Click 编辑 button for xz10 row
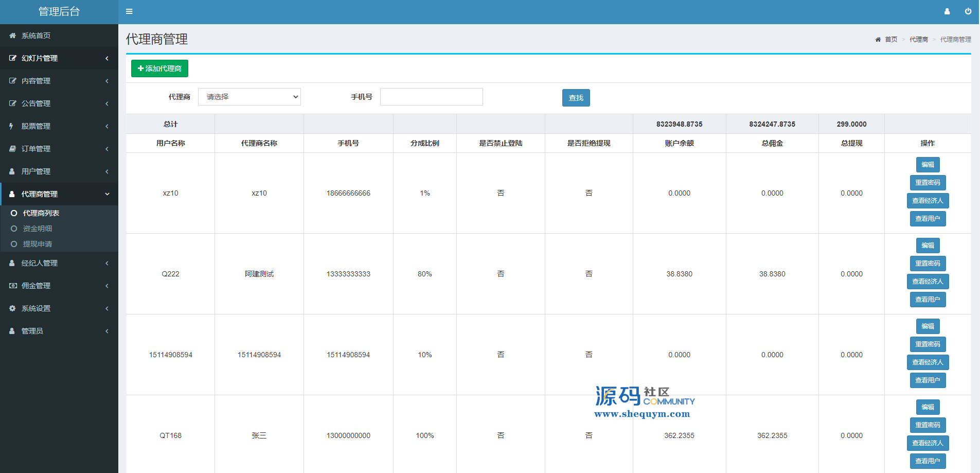Screen dimensions: 980x473 click(x=928, y=165)
